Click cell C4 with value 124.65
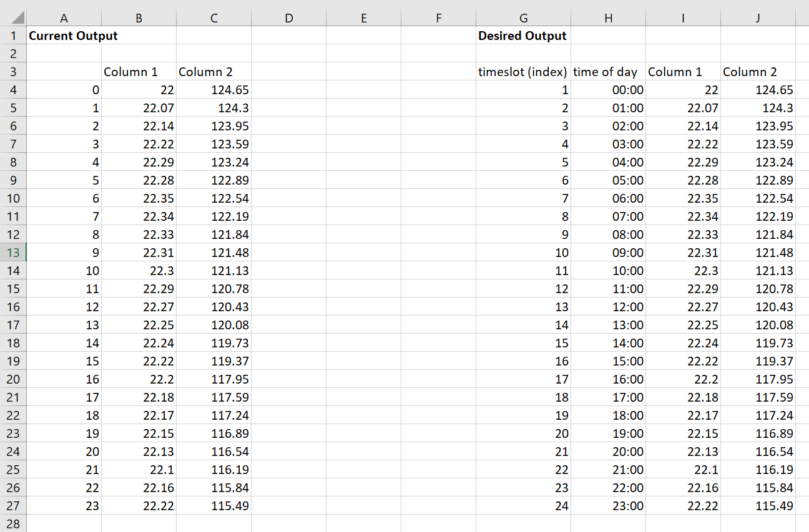The height and width of the screenshot is (532, 809). 213,90
